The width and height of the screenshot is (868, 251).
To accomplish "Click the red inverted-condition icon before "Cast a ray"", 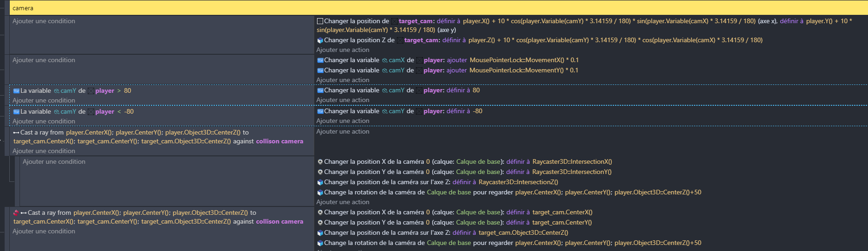I will pos(16,213).
